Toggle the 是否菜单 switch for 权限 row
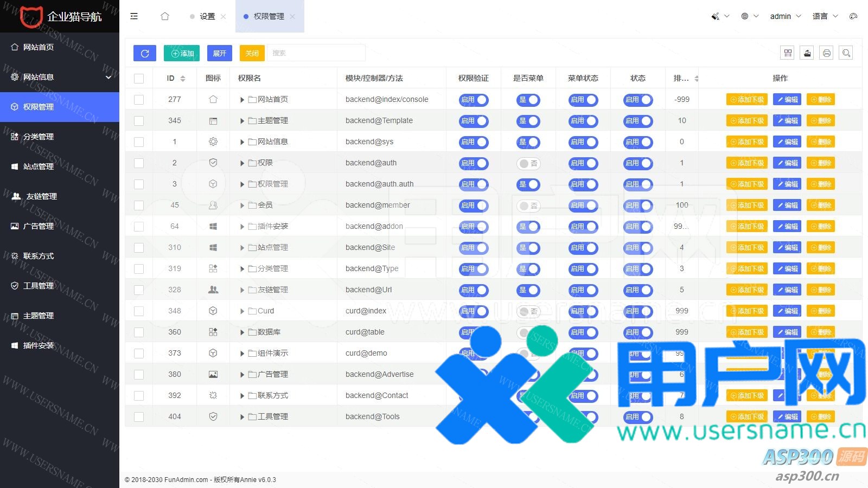This screenshot has width=868, height=488. [528, 163]
